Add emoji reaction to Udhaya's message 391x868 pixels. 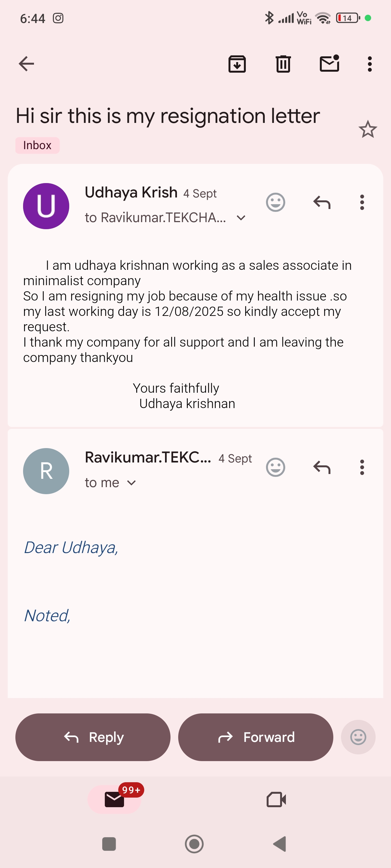coord(275,202)
